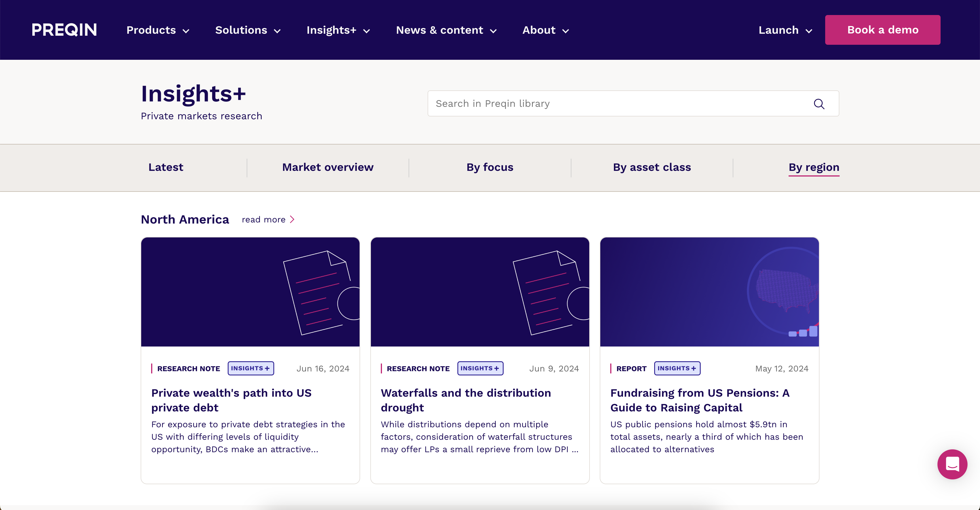Open Waterfalls and the distribution drought article
Screen dimensions: 980x510
tap(466, 400)
